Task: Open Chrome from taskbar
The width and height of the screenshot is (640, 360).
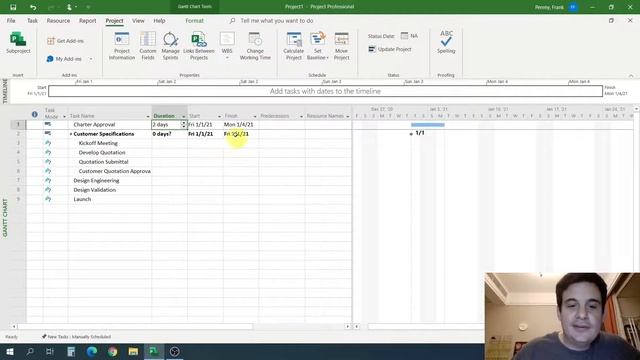Action: pos(113,351)
